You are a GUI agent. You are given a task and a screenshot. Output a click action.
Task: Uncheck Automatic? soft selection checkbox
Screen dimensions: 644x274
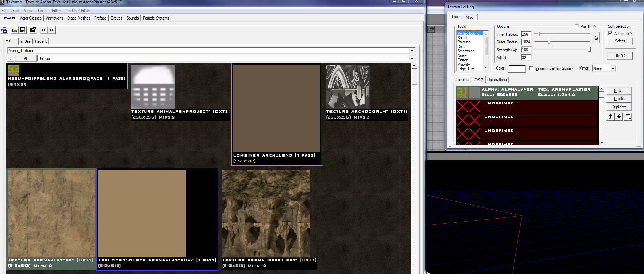610,33
